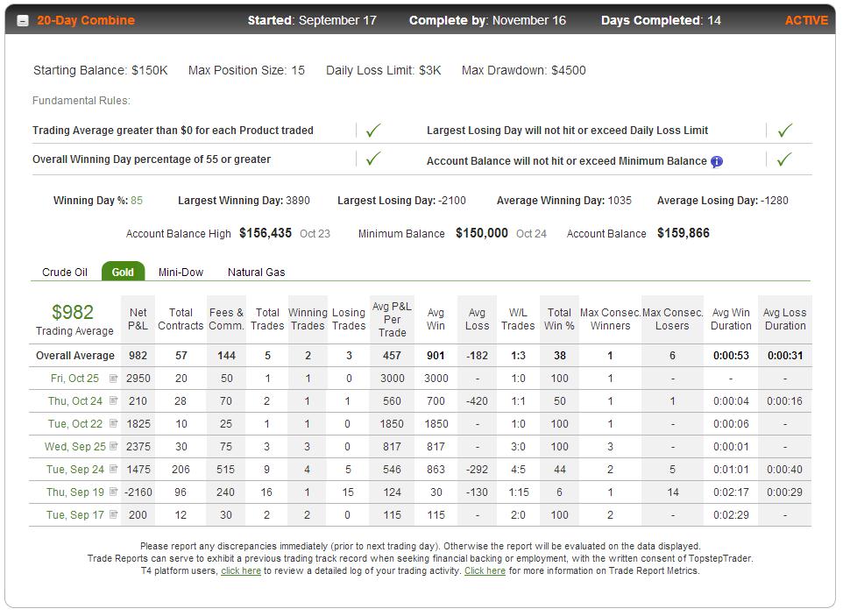Open the Thu, Sep 19 date link
The width and height of the screenshot is (843, 616).
[74, 492]
